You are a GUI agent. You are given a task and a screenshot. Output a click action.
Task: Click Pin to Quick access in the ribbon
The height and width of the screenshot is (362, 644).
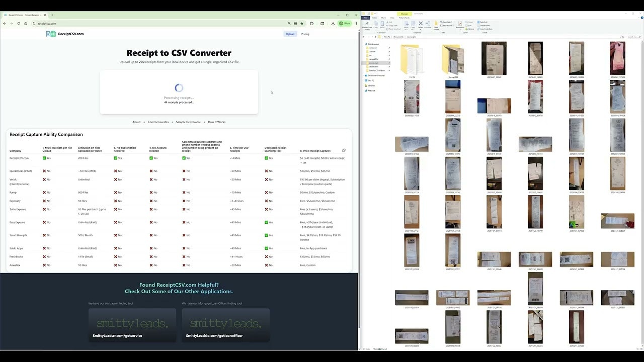367,25
